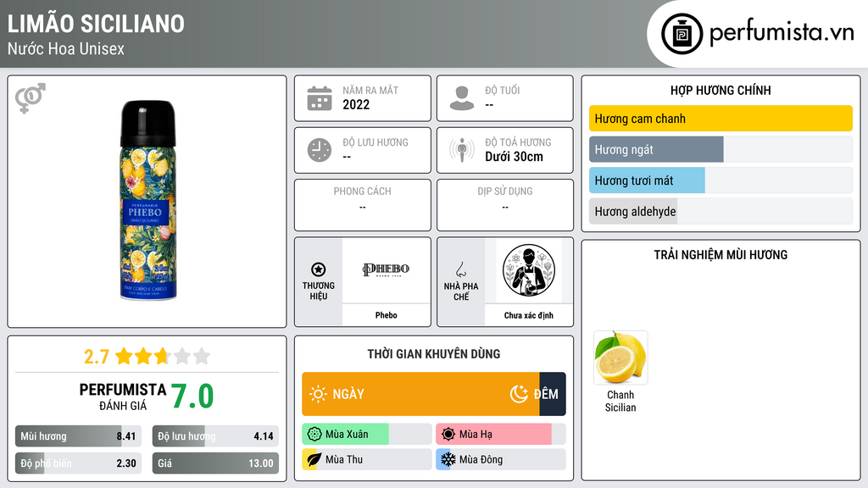Click the Chưa xác định perfumer label
The width and height of the screenshot is (868, 488).
[529, 315]
